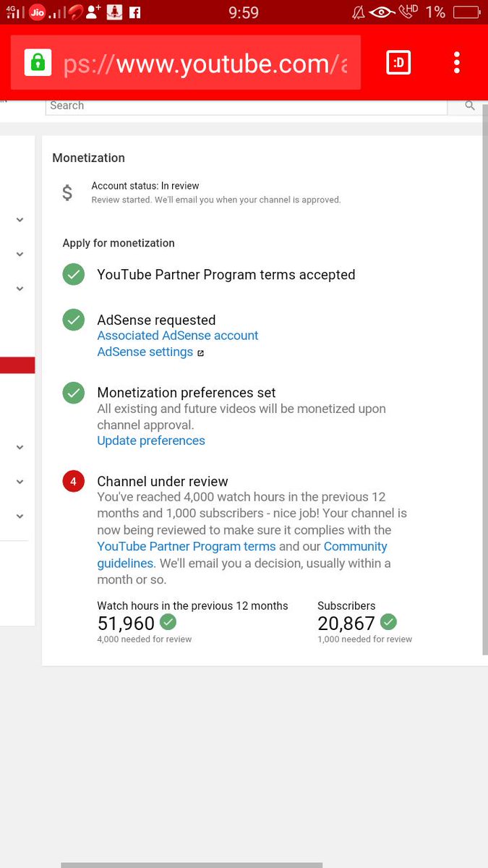The width and height of the screenshot is (488, 868).
Task: Click the vertical page scrollbar
Action: pyautogui.click(x=485, y=379)
